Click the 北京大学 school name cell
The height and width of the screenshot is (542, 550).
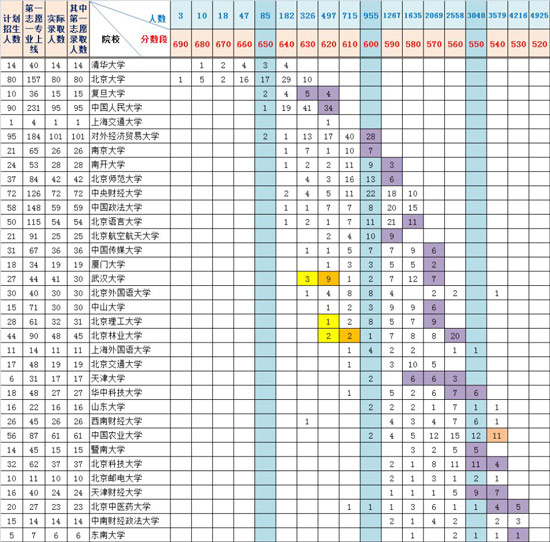click(130, 79)
